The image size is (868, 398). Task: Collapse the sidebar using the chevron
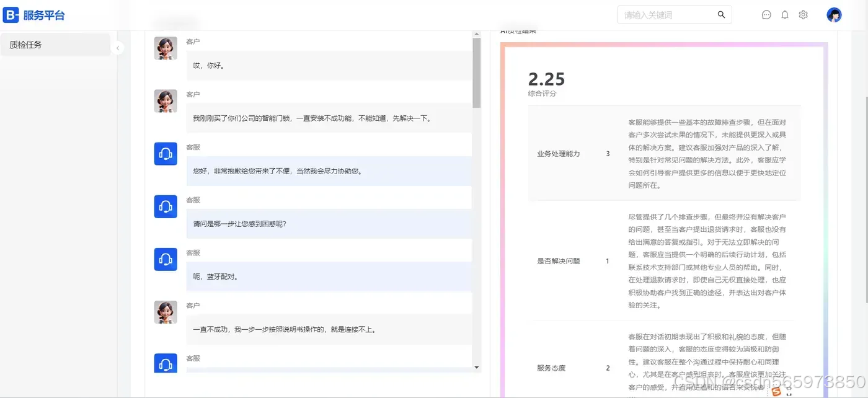coord(118,47)
